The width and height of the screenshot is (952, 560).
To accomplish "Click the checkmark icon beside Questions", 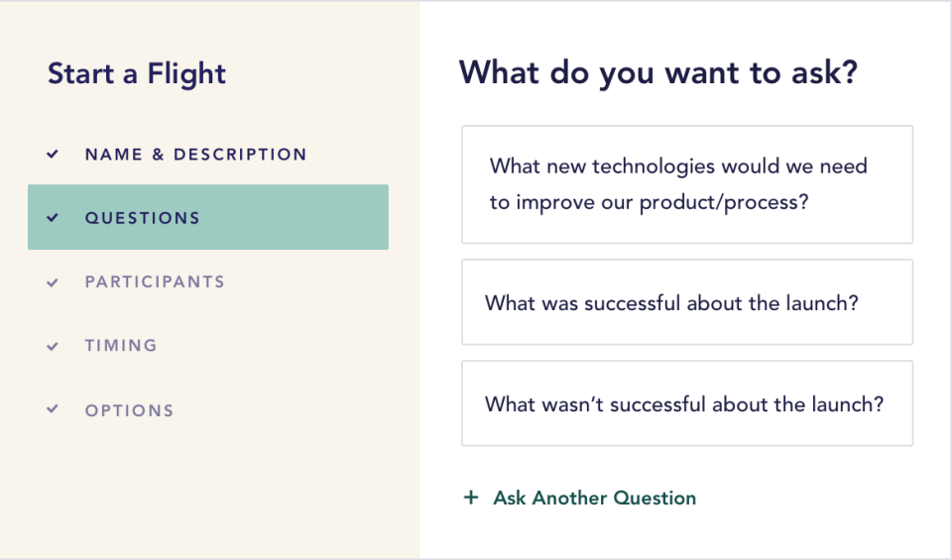I will tap(54, 218).
